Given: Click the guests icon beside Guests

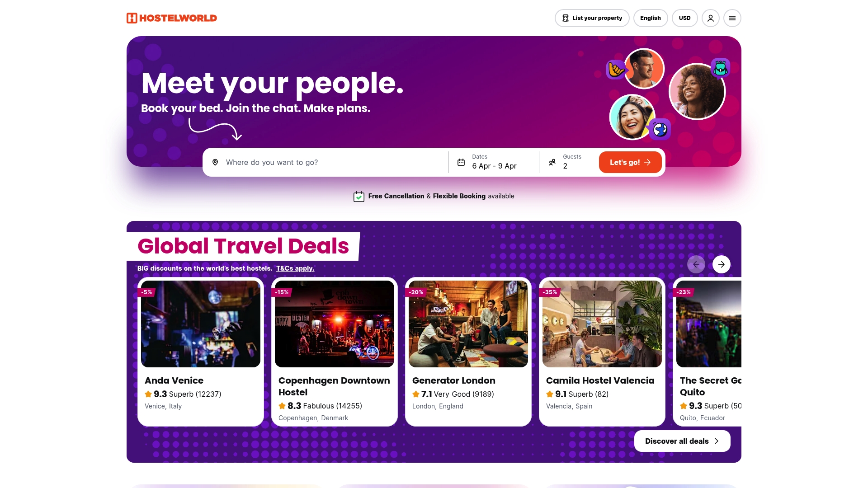Looking at the screenshot, I should pos(552,162).
